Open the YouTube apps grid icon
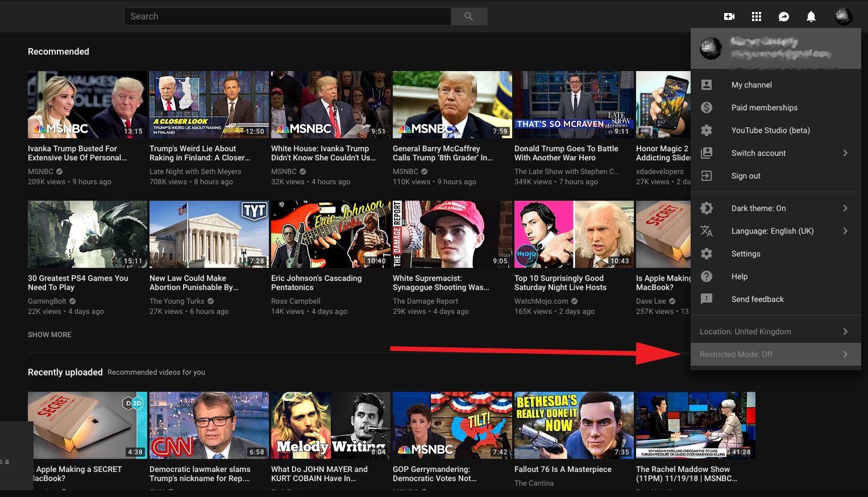868x497 pixels. pos(756,16)
